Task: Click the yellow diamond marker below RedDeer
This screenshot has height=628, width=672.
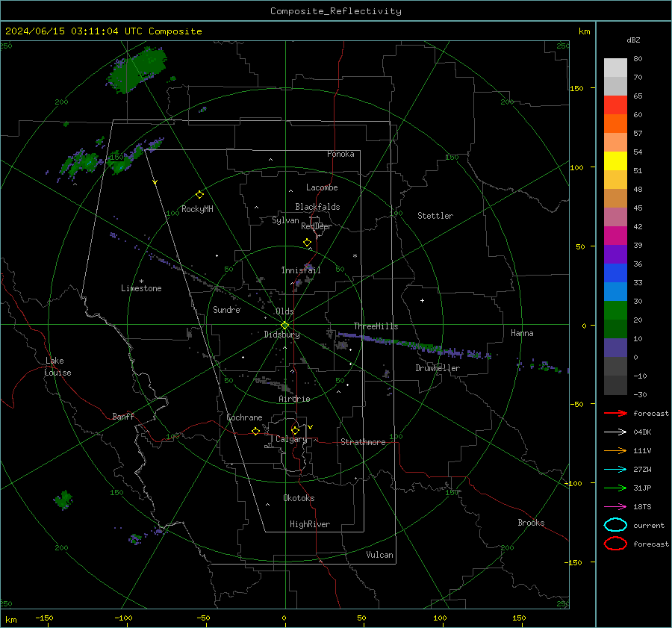Action: (x=307, y=243)
